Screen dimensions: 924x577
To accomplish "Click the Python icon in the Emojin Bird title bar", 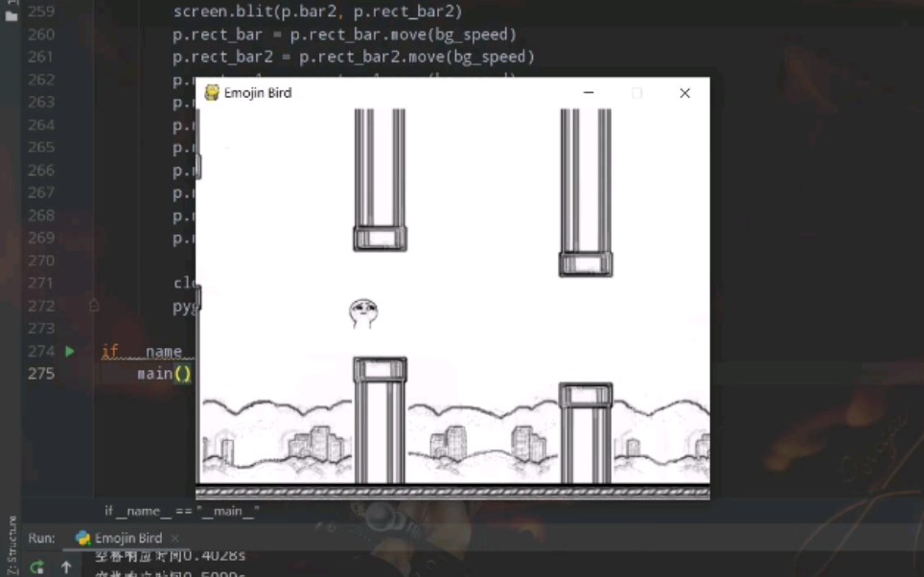I will tap(211, 92).
